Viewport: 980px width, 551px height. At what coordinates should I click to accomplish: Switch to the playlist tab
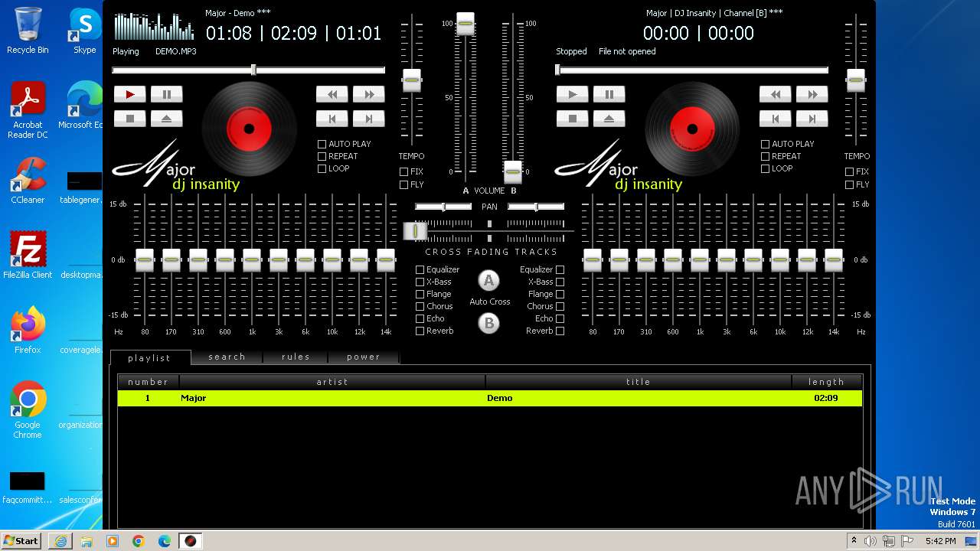tap(150, 357)
